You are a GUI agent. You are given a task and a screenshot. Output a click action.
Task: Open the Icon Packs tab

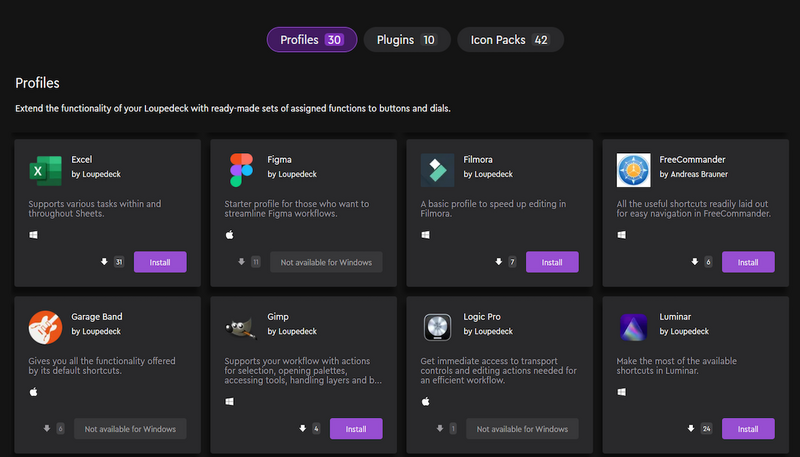(510, 40)
